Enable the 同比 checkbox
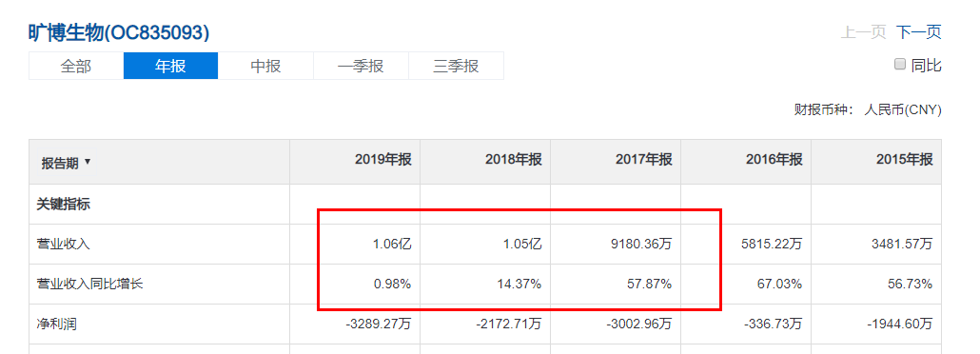Image resolution: width=980 pixels, height=354 pixels. point(900,64)
